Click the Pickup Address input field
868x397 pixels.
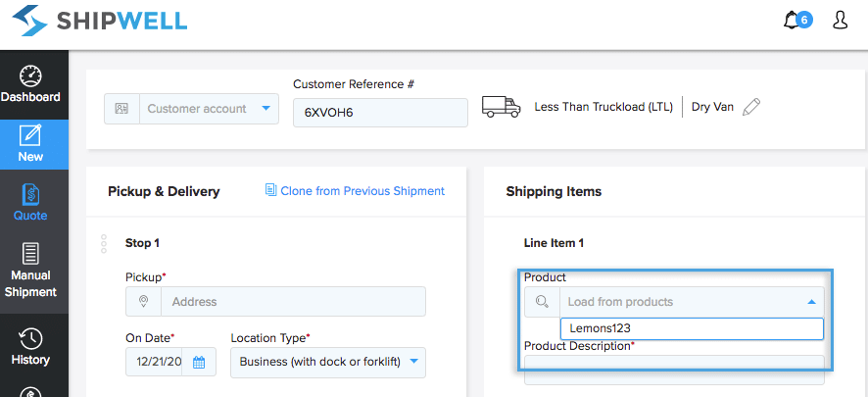point(292,301)
